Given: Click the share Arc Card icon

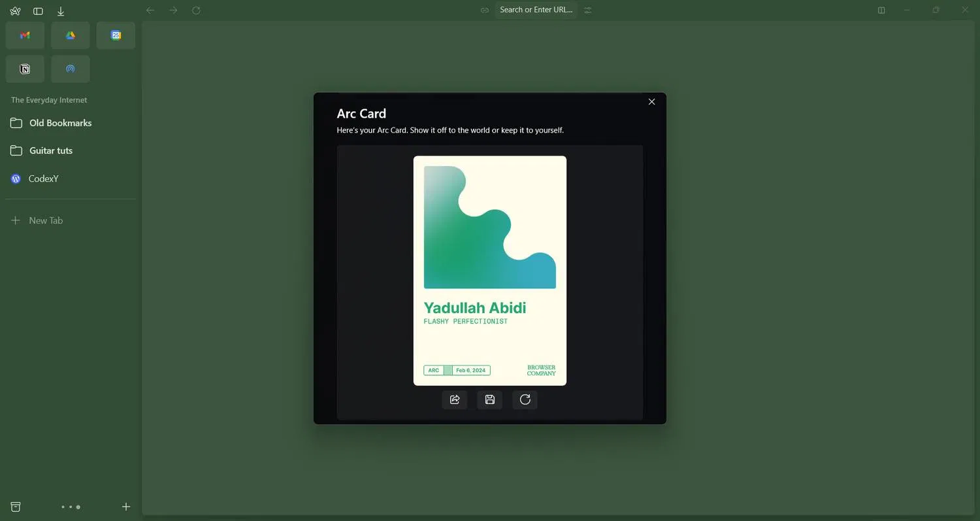Looking at the screenshot, I should tap(455, 399).
